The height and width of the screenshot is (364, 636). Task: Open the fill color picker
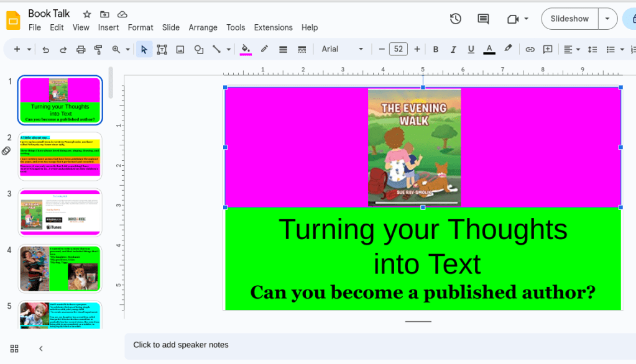click(x=246, y=50)
